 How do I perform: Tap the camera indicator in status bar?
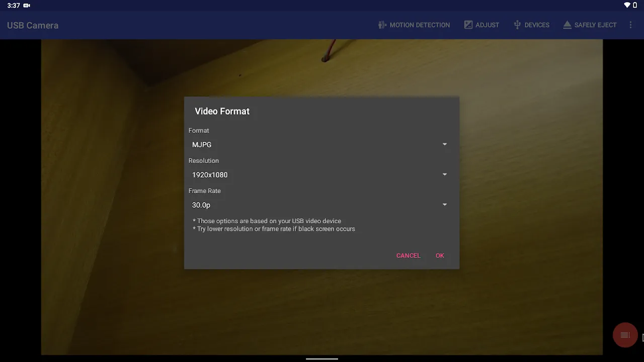pyautogui.click(x=27, y=6)
